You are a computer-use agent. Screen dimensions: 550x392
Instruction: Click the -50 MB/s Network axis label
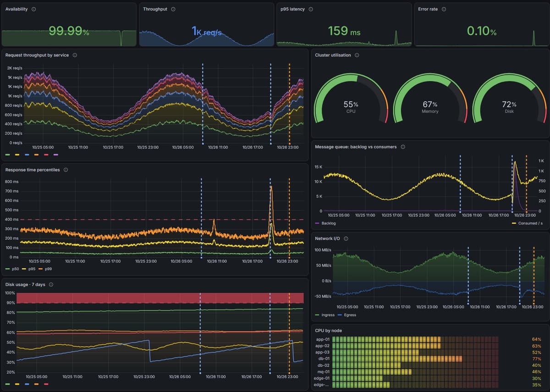click(x=323, y=297)
